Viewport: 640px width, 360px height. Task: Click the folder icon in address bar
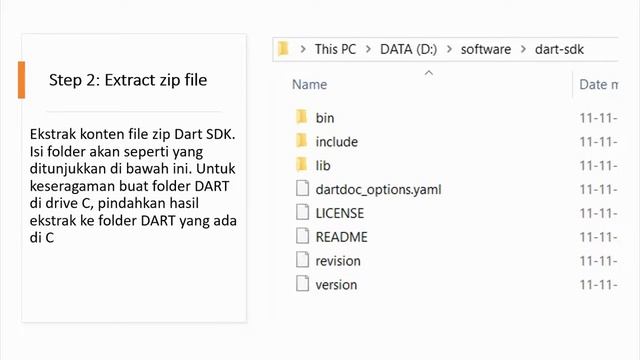click(283, 49)
